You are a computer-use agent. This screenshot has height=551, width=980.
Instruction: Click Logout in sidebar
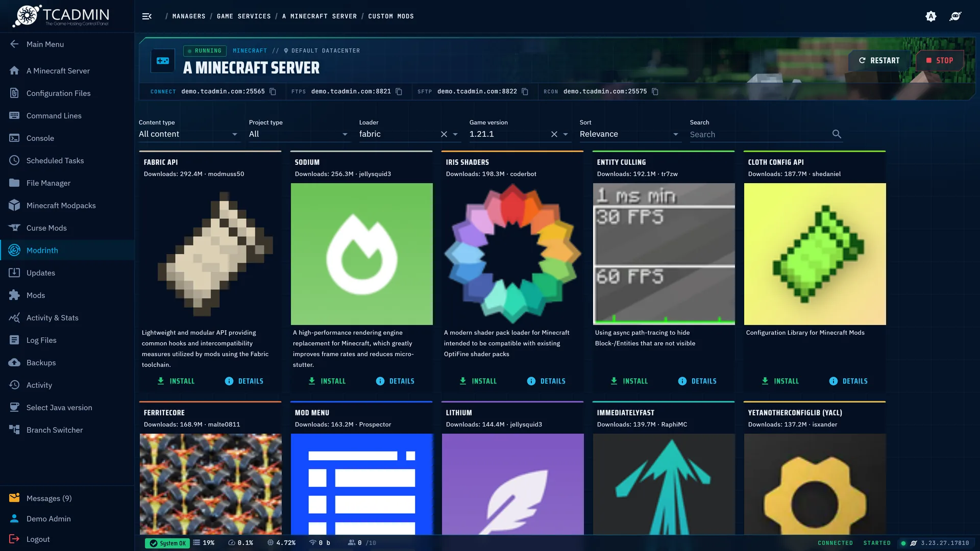click(67, 539)
